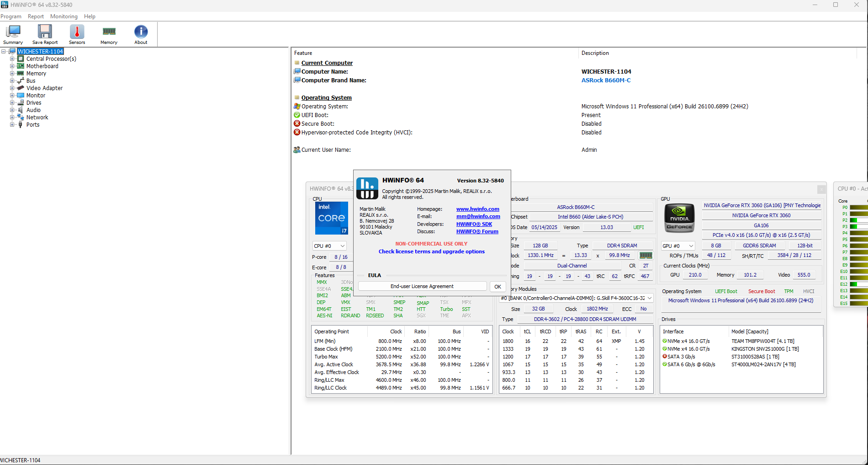Expand the Video Adapter tree node
The height and width of the screenshot is (465, 868).
tap(12, 88)
